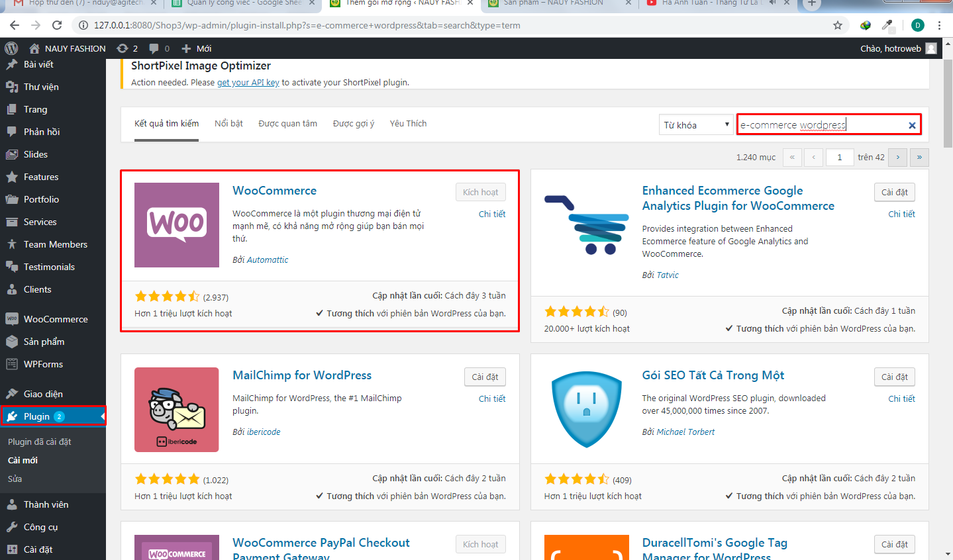Reload the page with the refresh icon
953x560 pixels.
(x=57, y=25)
